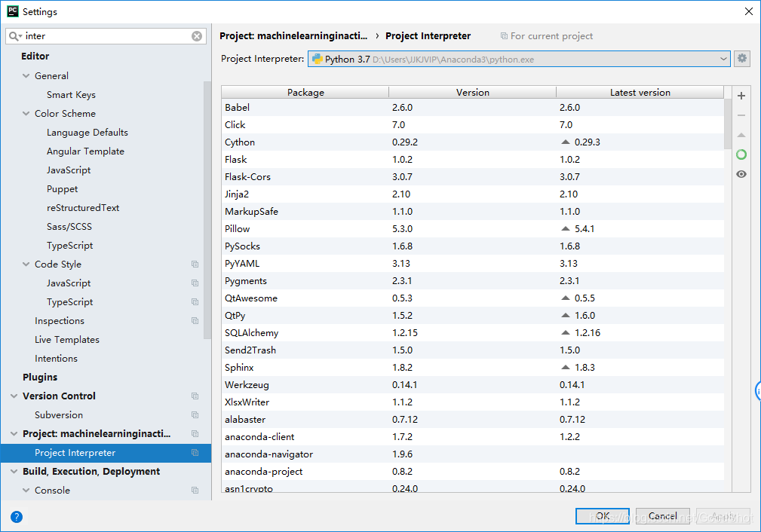Click the upgrade arrow beside Pillow 5.4.1
The image size is (761, 532).
(566, 228)
